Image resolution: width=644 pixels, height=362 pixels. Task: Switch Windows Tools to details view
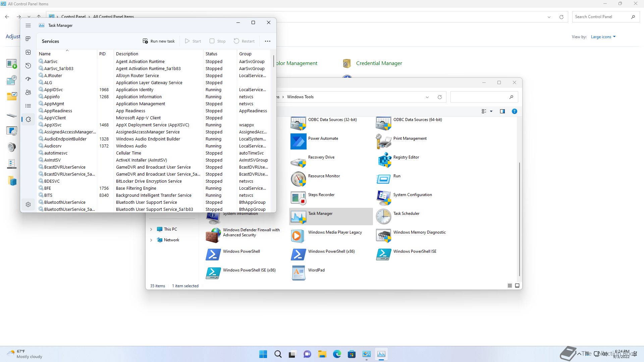click(x=510, y=286)
